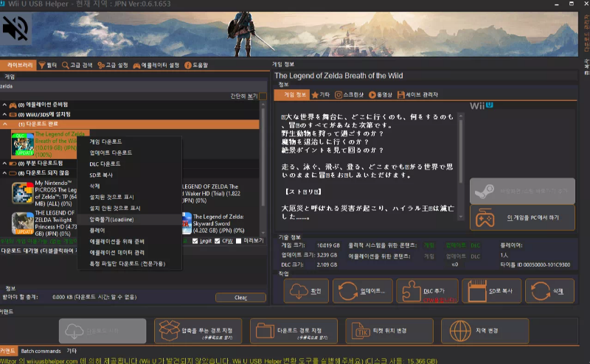This screenshot has height=364, width=590.
Task: Choose SD로 복사 from context menu
Action: 130,175
